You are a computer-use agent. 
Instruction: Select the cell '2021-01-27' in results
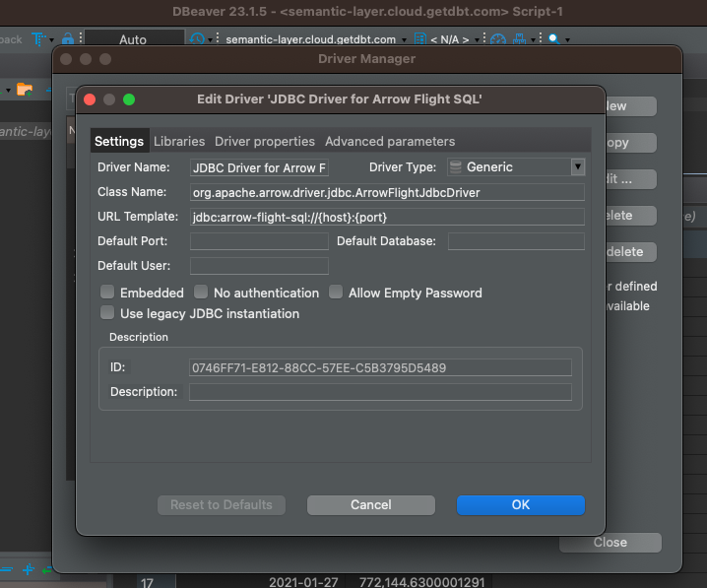click(303, 582)
